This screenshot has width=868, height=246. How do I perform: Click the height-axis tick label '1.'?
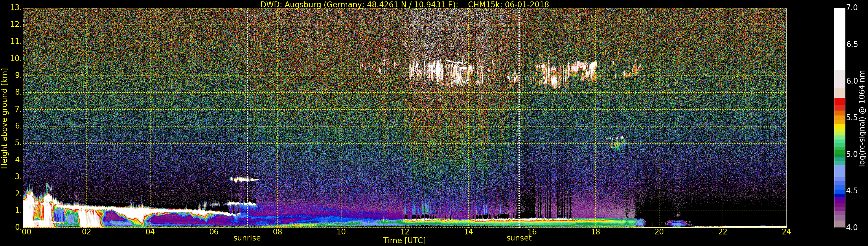[18, 210]
